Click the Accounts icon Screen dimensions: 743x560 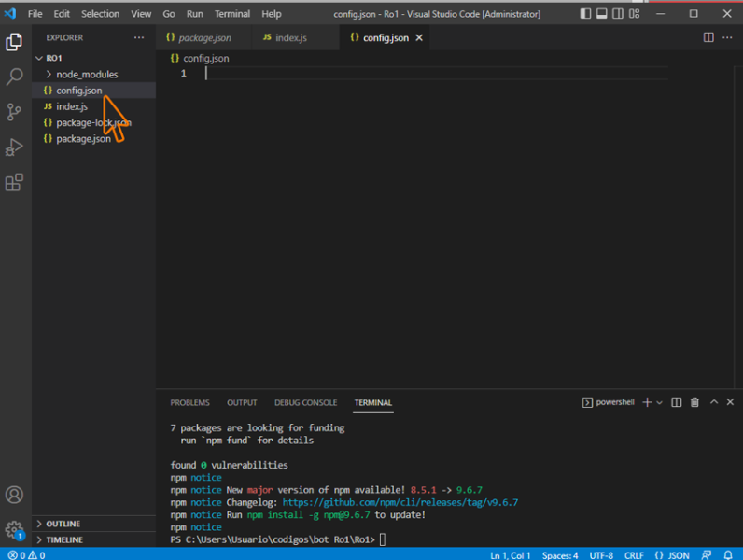point(14,495)
